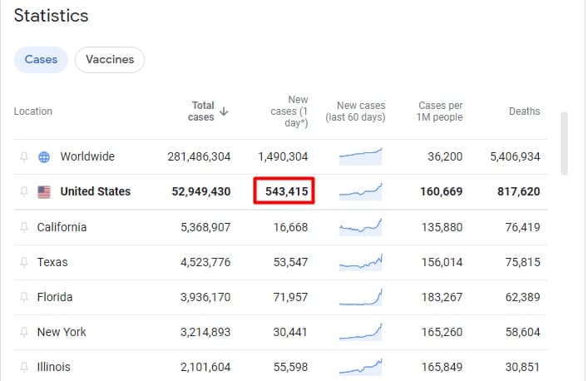Click the Location column header

pos(33,111)
